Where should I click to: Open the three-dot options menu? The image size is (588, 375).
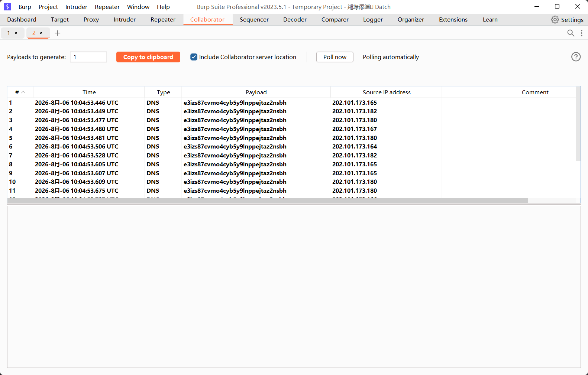[582, 33]
